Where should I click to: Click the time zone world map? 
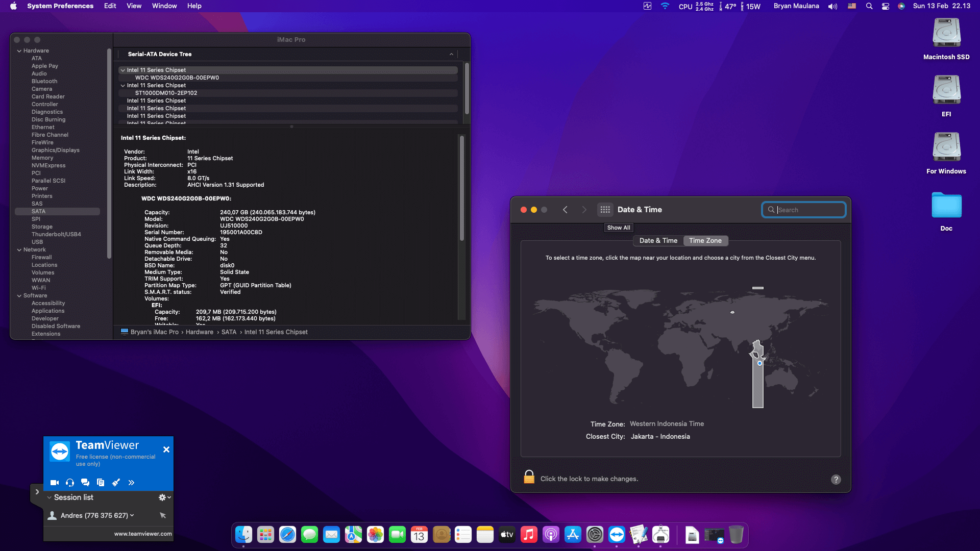coord(680,347)
